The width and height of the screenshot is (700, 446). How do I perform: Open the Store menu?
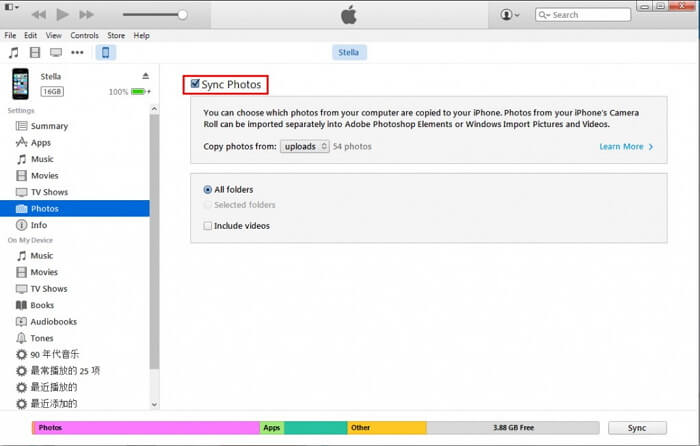click(x=116, y=35)
